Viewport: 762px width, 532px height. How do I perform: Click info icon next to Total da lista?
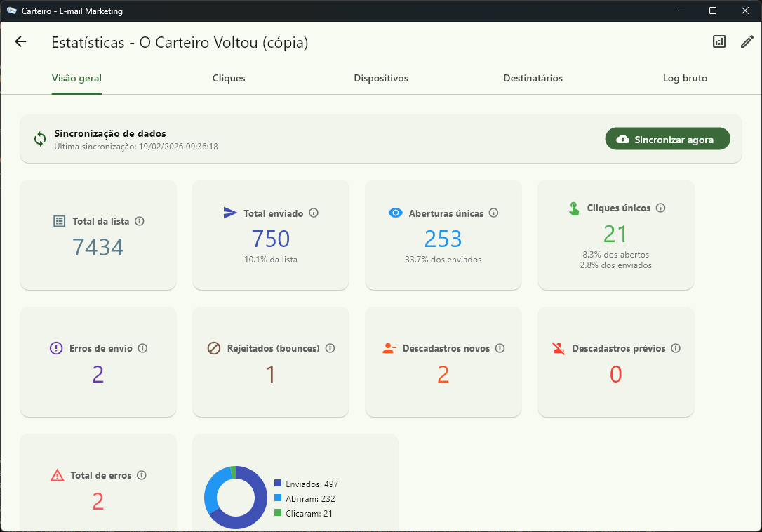point(140,221)
